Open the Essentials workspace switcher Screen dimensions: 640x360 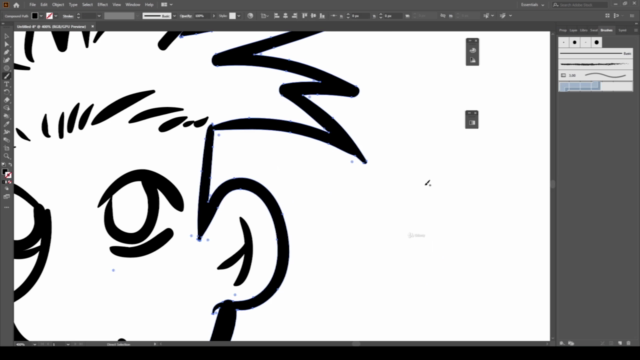coord(532,5)
